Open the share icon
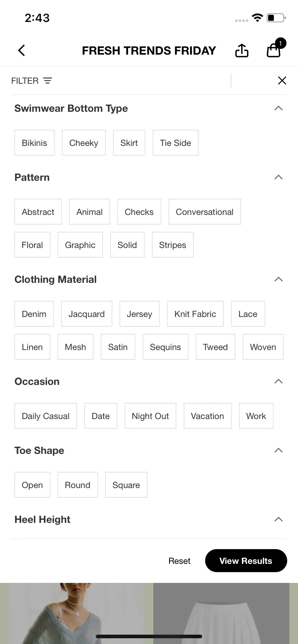 (242, 50)
